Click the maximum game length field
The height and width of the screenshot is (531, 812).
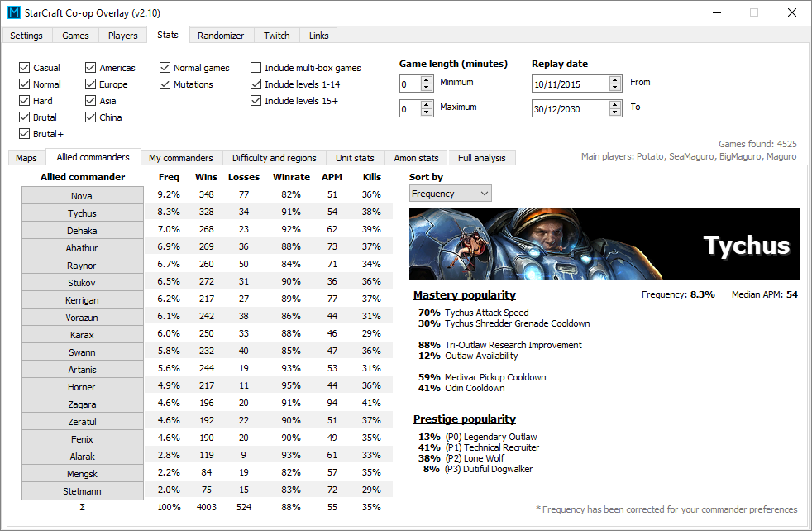coord(410,109)
